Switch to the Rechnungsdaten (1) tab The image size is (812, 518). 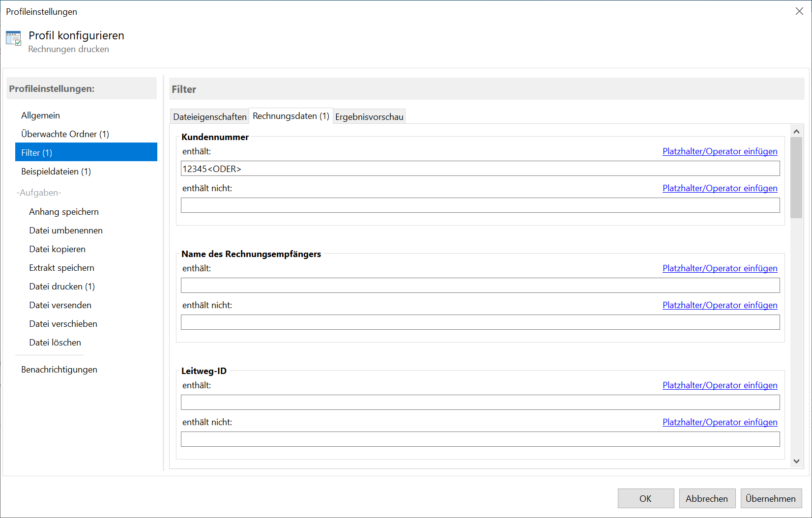point(291,116)
